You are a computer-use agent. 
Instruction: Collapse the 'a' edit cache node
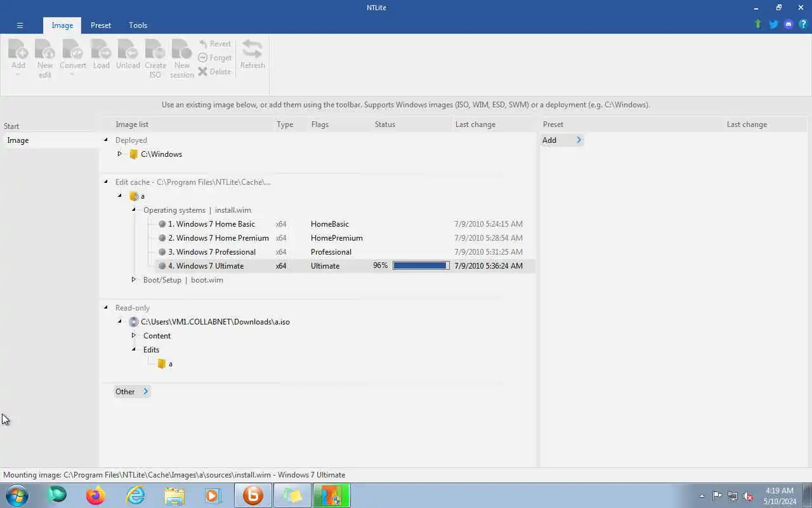pos(120,196)
